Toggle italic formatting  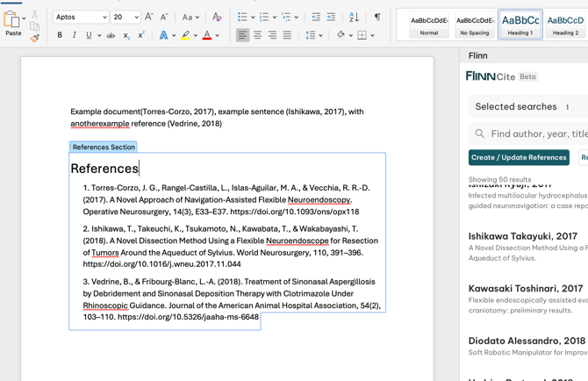(x=74, y=36)
